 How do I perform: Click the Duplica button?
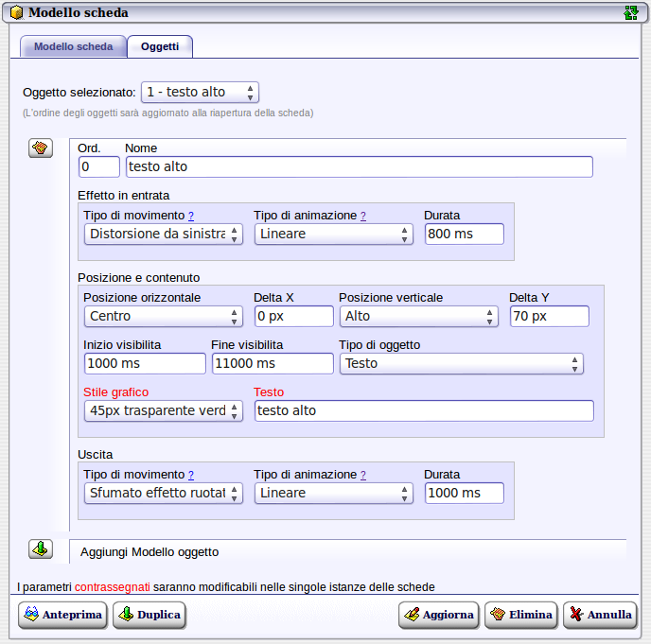(149, 615)
